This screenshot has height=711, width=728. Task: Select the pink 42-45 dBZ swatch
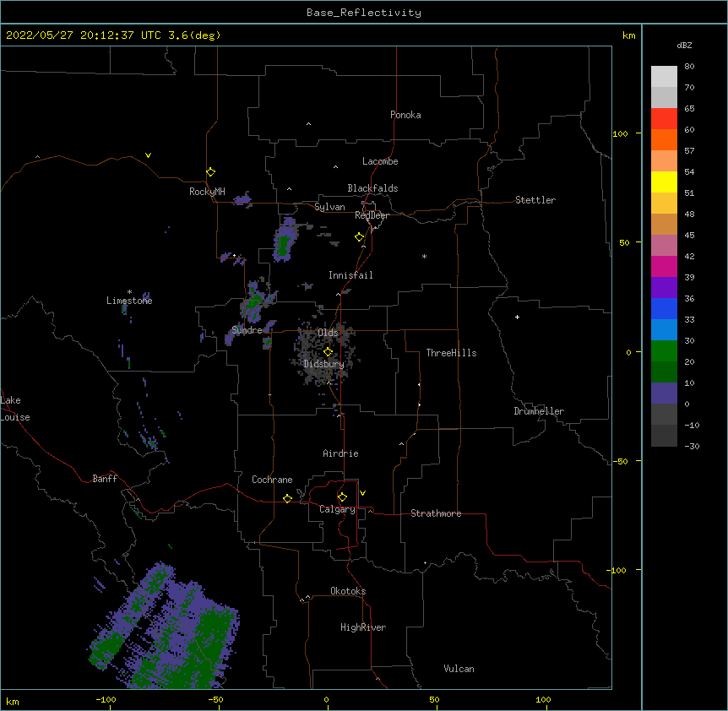(664, 246)
